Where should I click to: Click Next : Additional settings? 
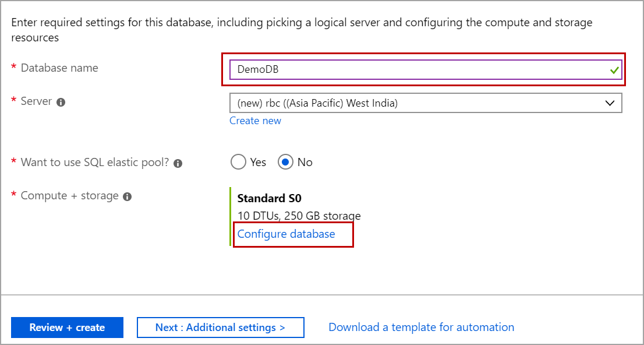click(220, 327)
